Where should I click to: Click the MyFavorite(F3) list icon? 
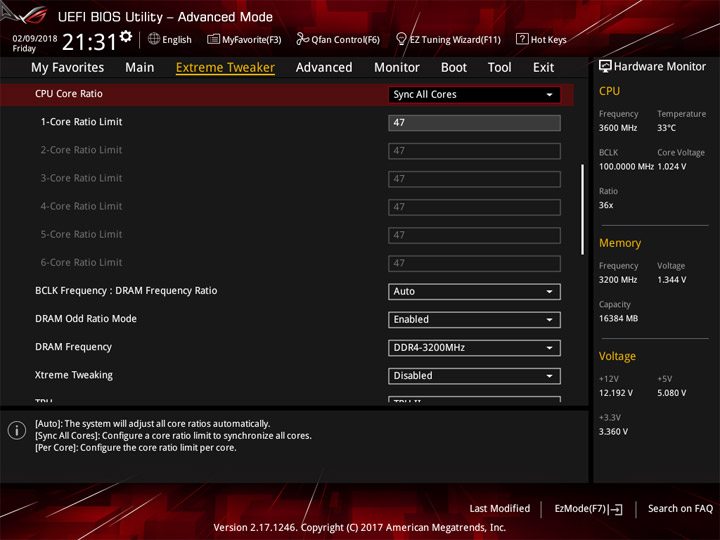(x=213, y=39)
